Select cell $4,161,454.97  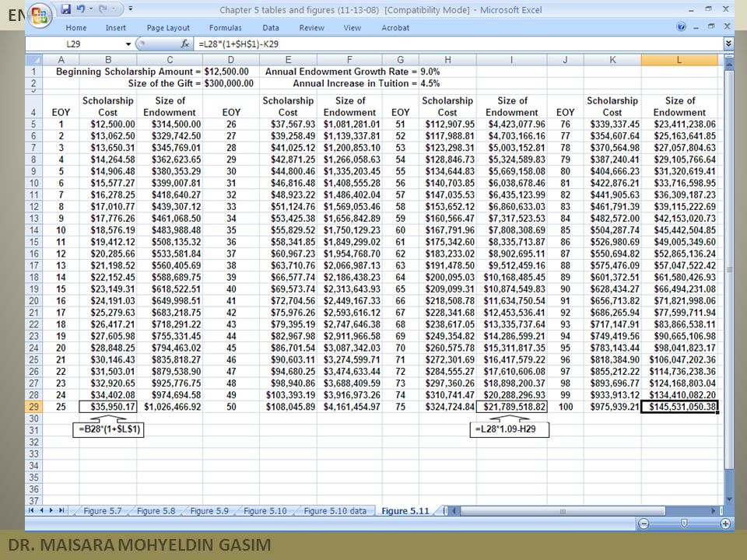(349, 407)
